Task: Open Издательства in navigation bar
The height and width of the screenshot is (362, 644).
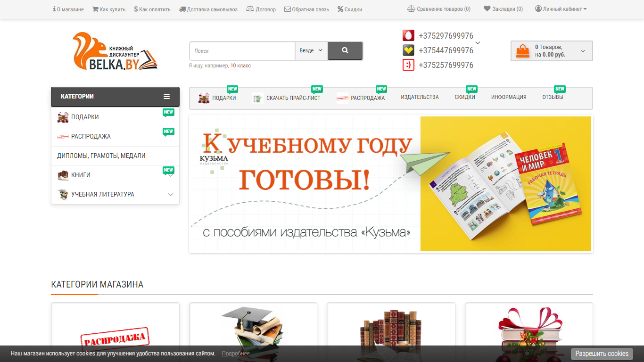Action: pyautogui.click(x=420, y=97)
